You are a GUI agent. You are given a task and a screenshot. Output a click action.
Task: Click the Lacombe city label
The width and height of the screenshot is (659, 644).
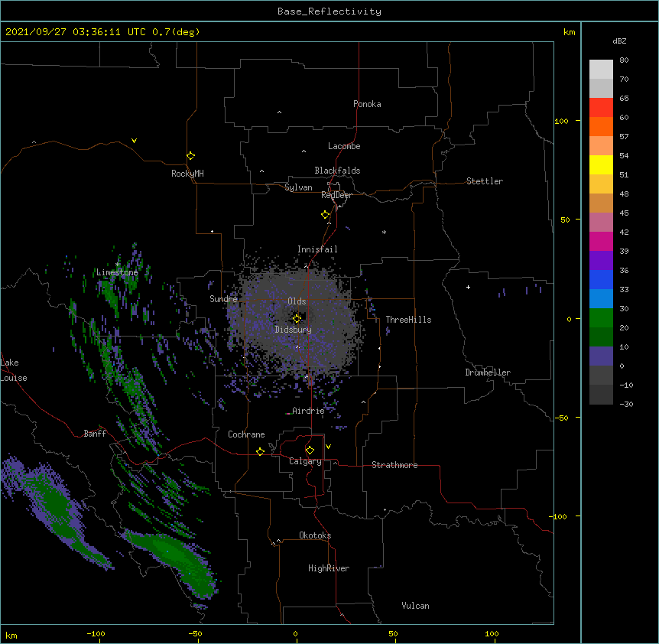point(344,146)
